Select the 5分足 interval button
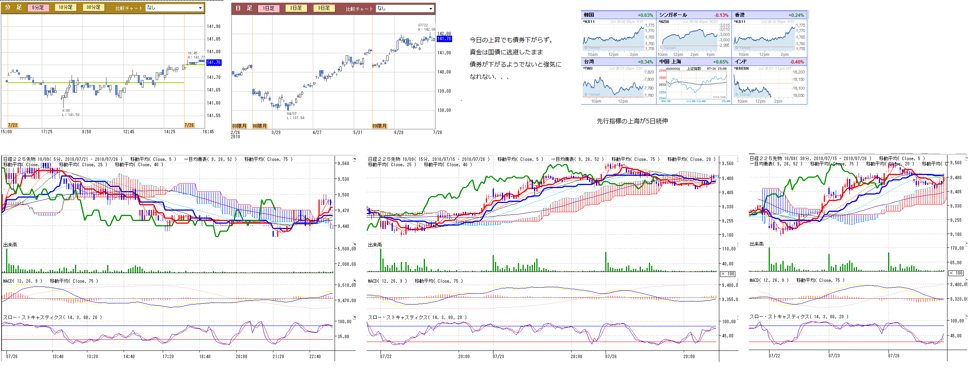 [38, 7]
